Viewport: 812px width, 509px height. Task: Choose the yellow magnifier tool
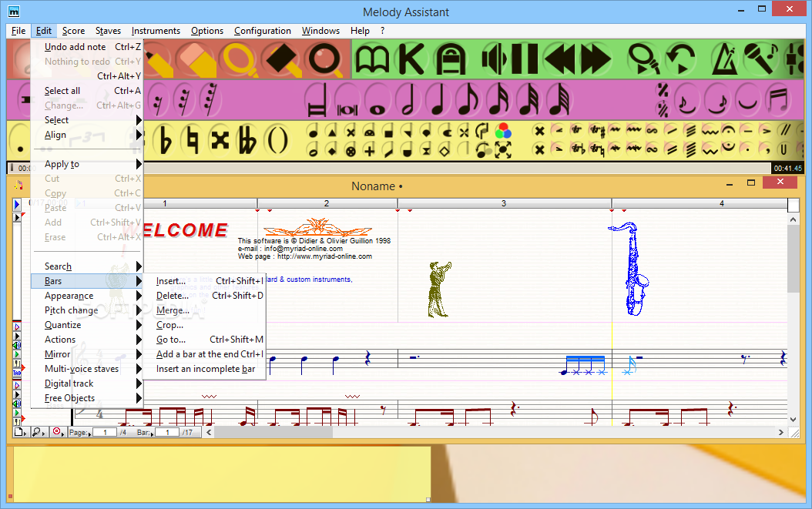pos(239,59)
